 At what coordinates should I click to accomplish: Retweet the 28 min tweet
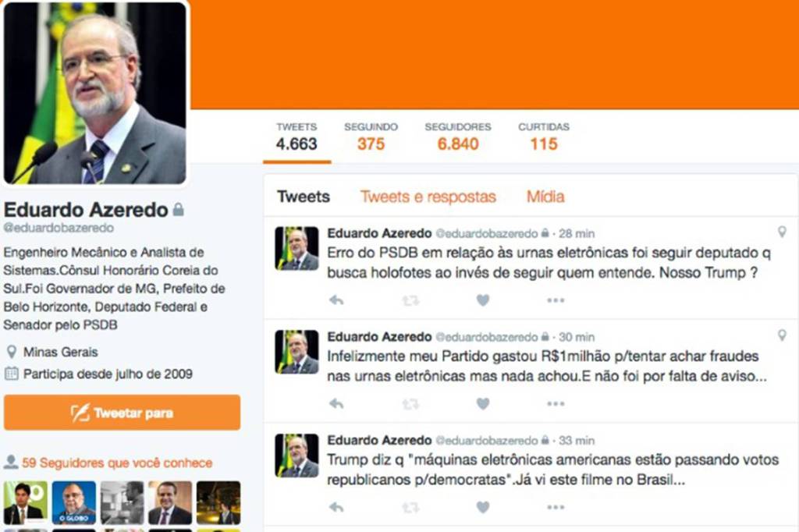(x=410, y=300)
